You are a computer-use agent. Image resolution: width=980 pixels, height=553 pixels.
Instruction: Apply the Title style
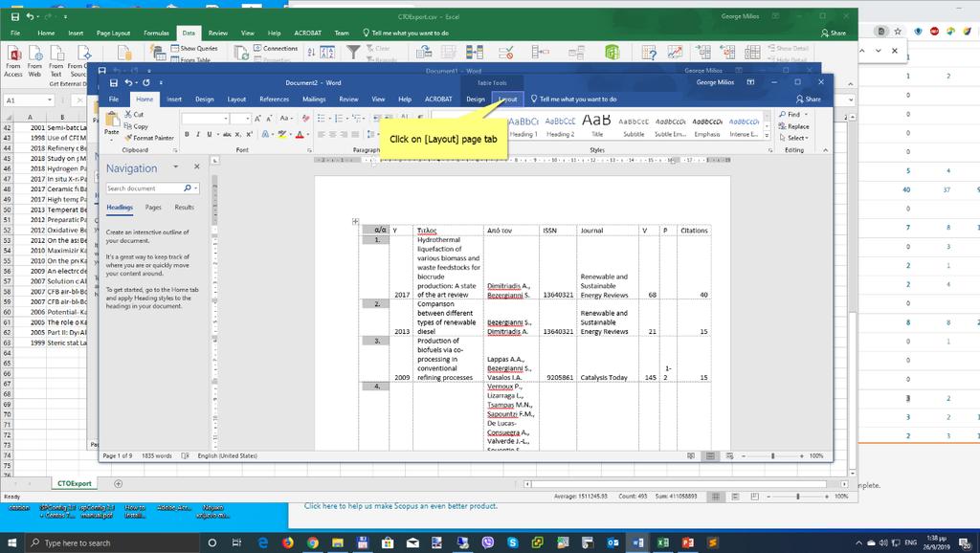click(597, 126)
